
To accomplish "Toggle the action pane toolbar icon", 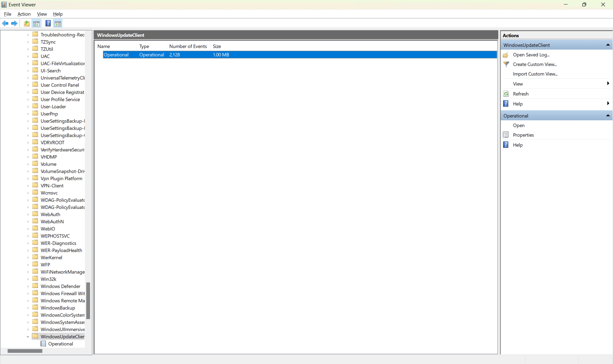I will [x=58, y=23].
